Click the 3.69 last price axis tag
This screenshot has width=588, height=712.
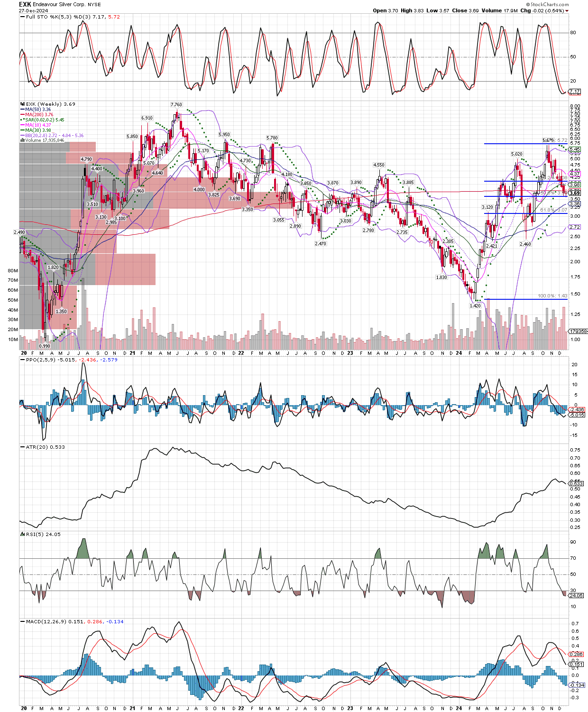tap(575, 193)
